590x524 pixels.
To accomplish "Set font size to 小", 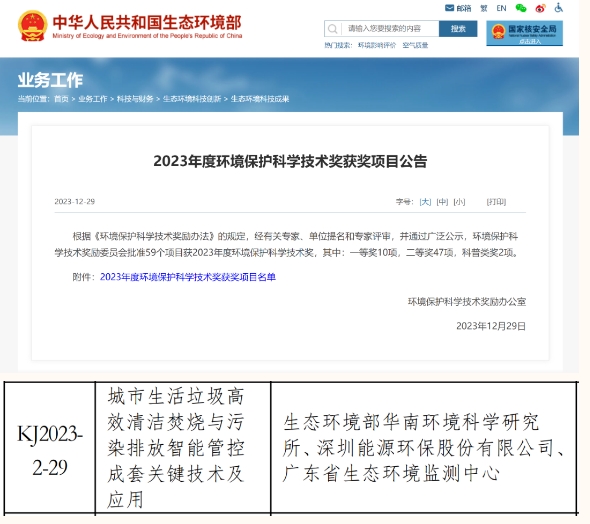I will pyautogui.click(x=459, y=202).
